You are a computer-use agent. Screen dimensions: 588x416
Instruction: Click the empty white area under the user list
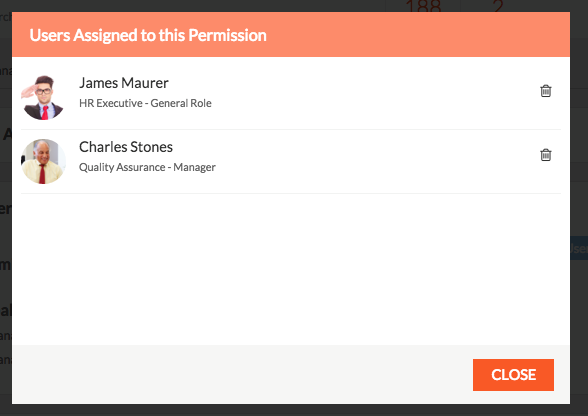click(291, 269)
